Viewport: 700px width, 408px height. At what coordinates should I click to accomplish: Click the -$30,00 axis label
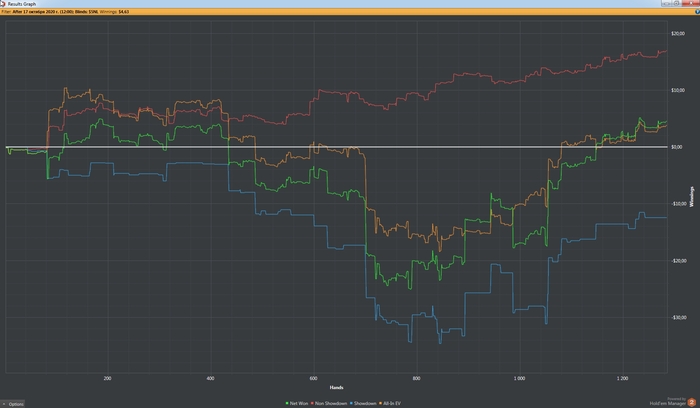(679, 317)
